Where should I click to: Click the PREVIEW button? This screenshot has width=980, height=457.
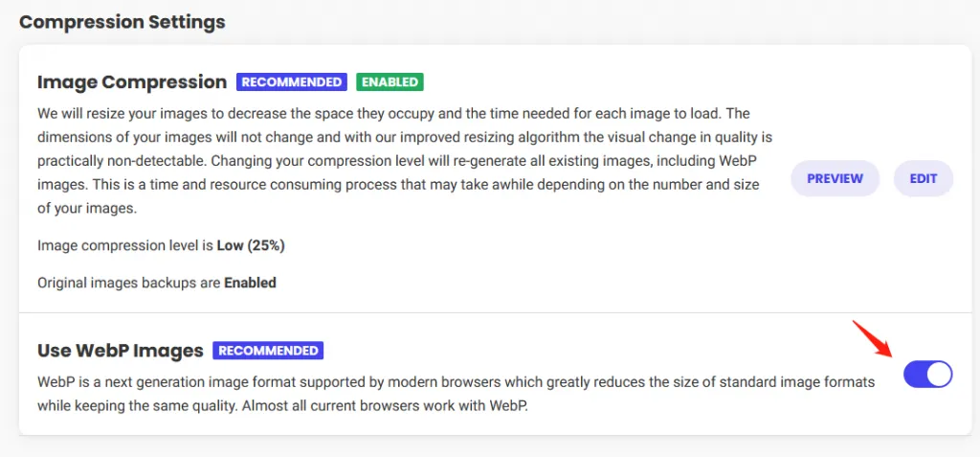(835, 178)
